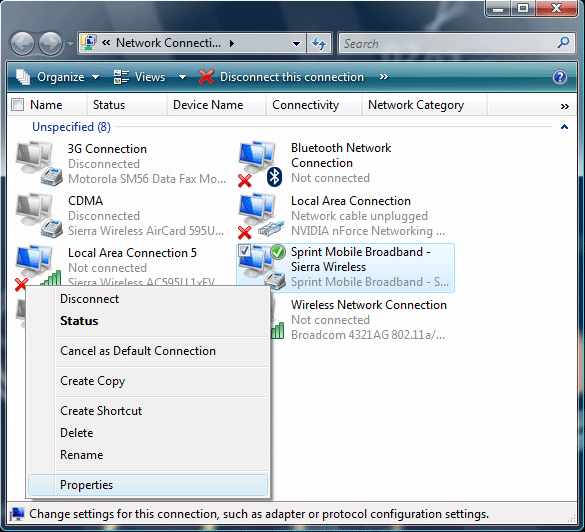585x532 pixels.
Task: Click into the Search input field
Action: point(448,44)
